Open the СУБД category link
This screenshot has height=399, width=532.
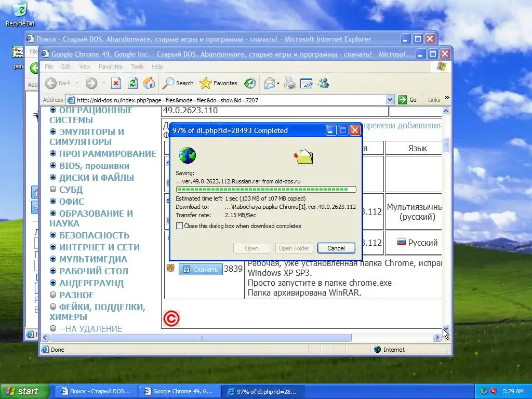tap(71, 190)
